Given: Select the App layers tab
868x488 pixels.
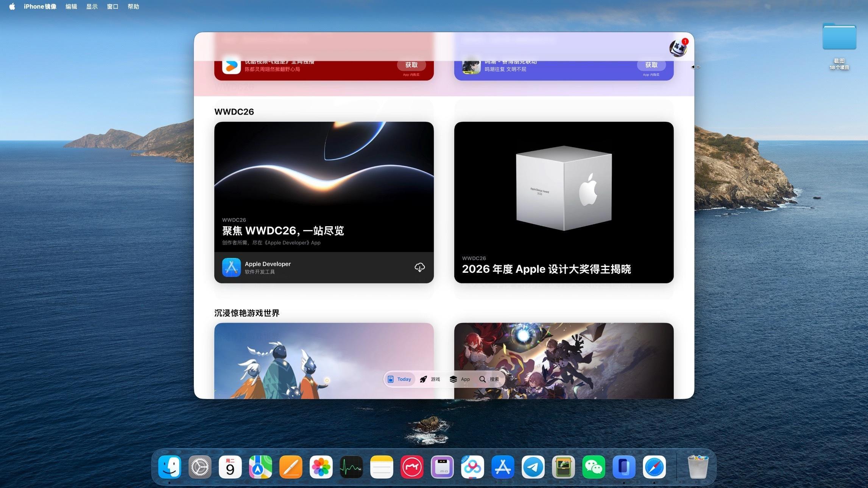Looking at the screenshot, I should coord(460,379).
